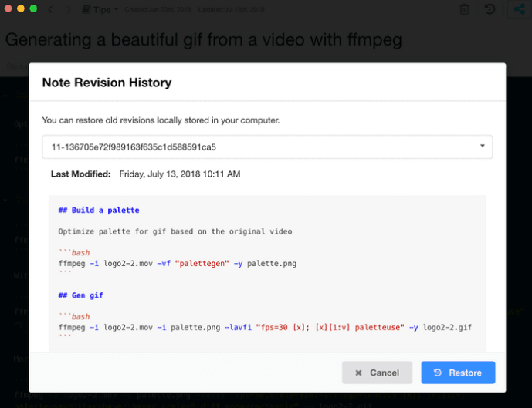Go forward with the right arrow icon
Image resolution: width=532 pixels, height=408 pixels.
click(x=68, y=9)
